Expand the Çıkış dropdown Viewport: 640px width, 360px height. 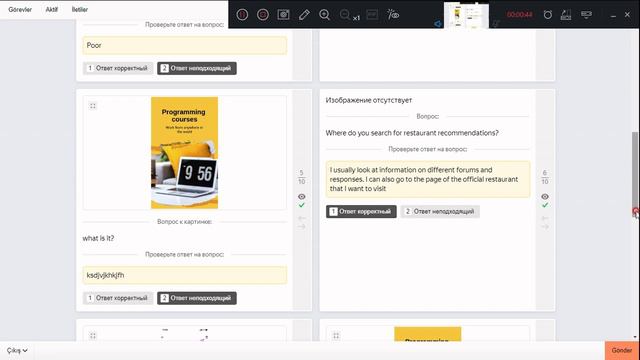[17, 350]
